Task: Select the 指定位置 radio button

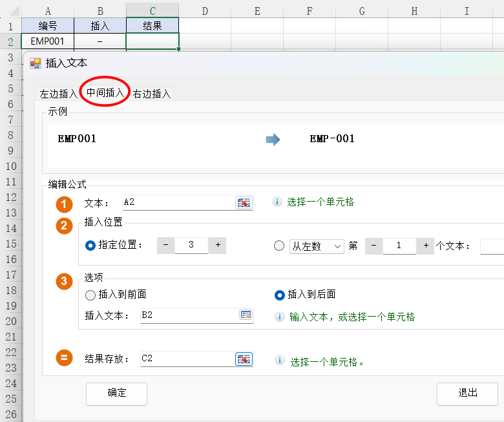Action: pyautogui.click(x=90, y=246)
